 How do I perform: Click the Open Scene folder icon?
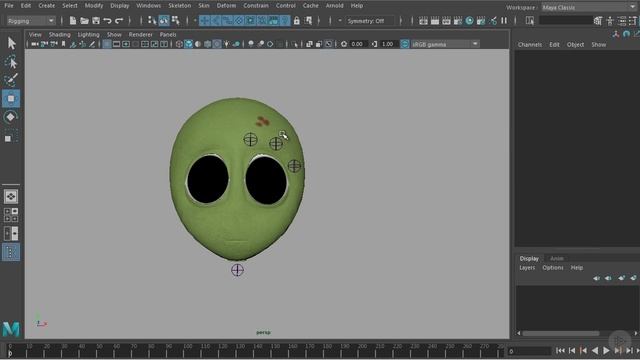pyautogui.click(x=84, y=20)
